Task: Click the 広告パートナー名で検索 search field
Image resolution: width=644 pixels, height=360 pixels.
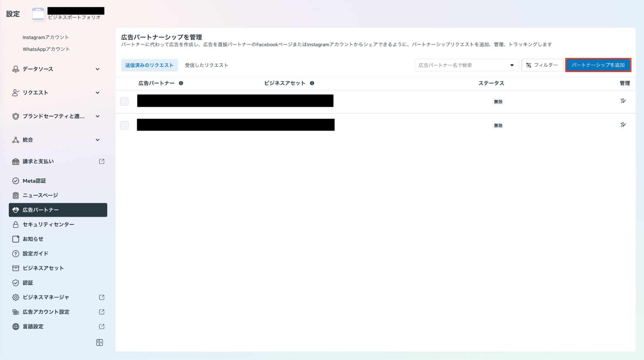Action: tap(466, 65)
